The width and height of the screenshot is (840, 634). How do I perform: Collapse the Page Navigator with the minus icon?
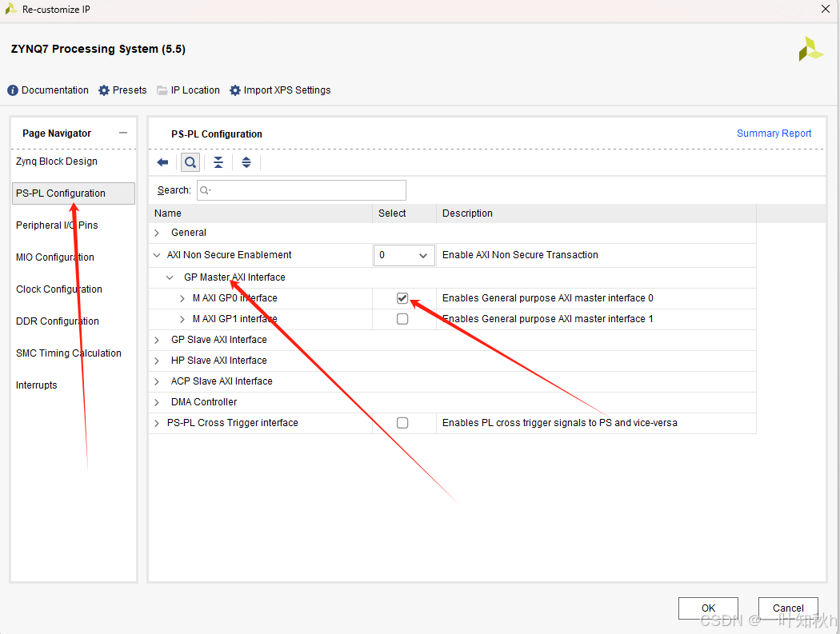pyautogui.click(x=123, y=133)
